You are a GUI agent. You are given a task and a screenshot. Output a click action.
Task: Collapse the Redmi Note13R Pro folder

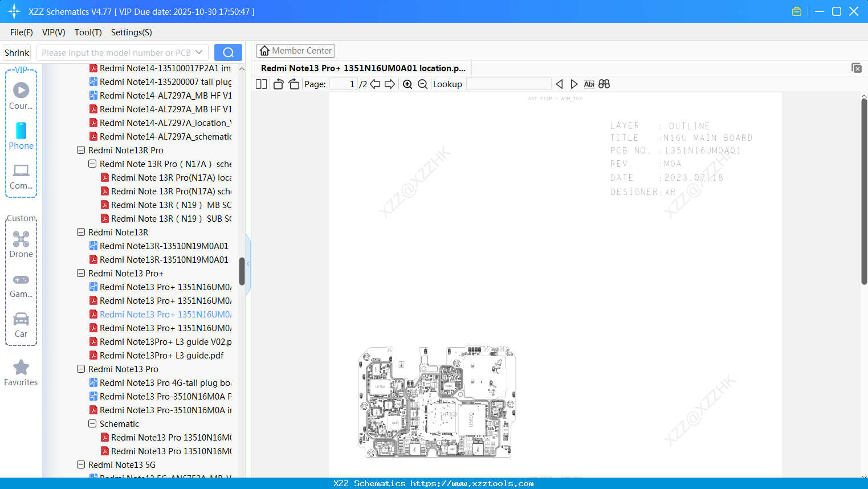(x=81, y=150)
